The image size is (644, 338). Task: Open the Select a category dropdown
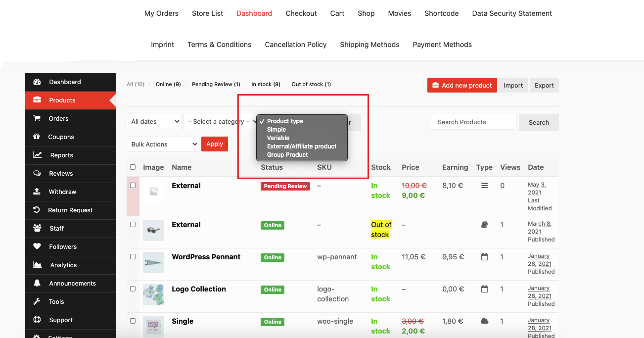pos(220,122)
